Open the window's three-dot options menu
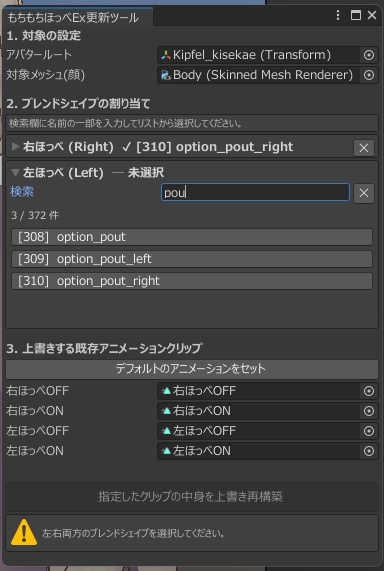384x571 pixels. [x=338, y=15]
